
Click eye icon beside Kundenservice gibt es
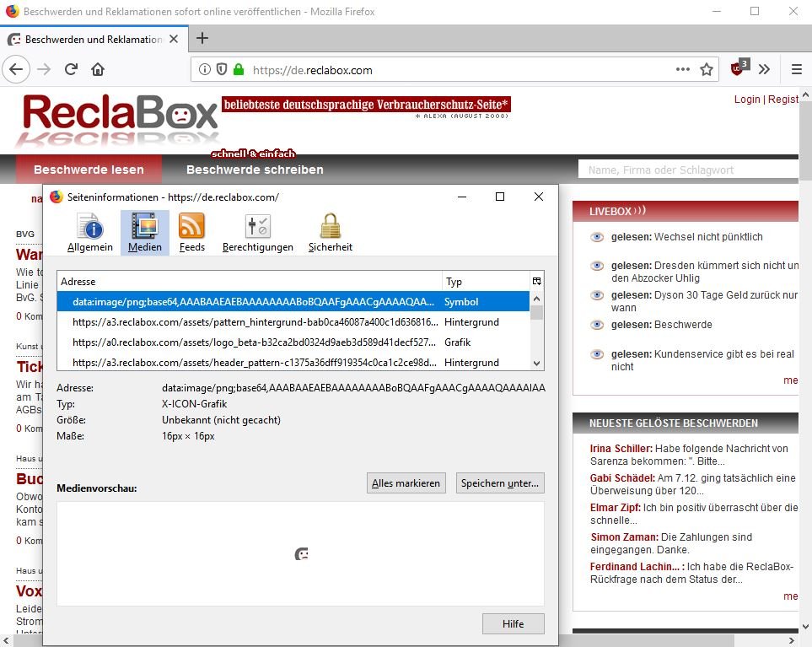point(597,354)
